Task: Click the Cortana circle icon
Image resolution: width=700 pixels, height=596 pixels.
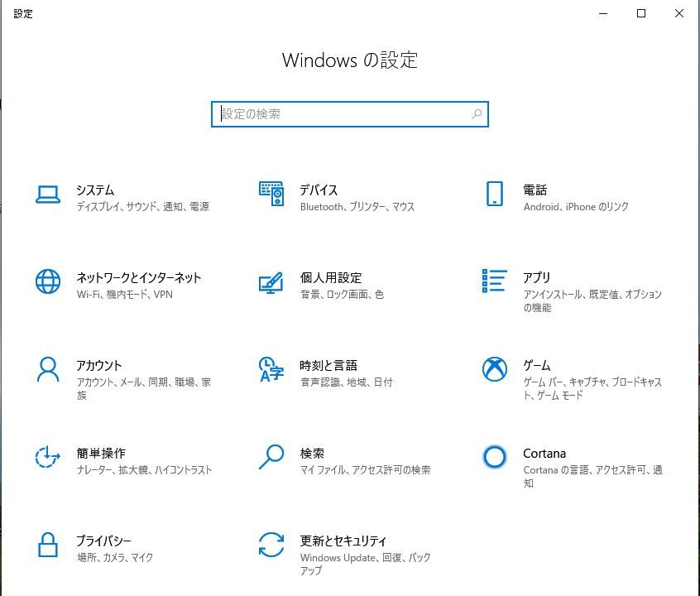Action: 495,457
